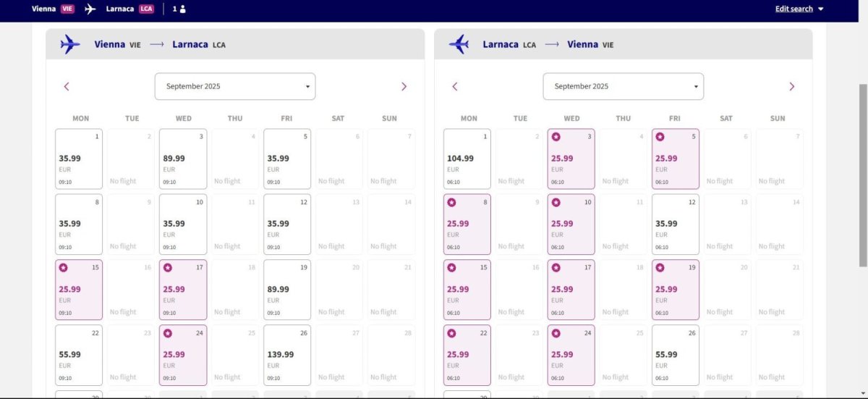Go to previous month in outbound calendar
The width and height of the screenshot is (868, 399).
point(67,86)
